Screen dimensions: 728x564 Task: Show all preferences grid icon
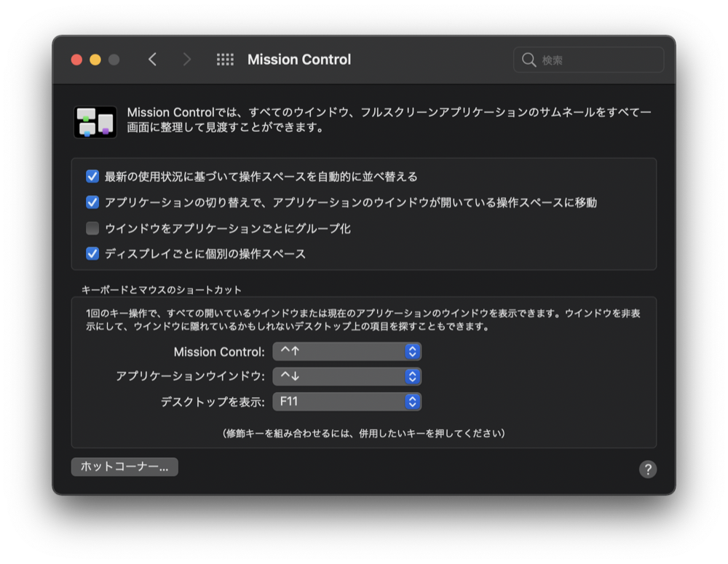(225, 60)
